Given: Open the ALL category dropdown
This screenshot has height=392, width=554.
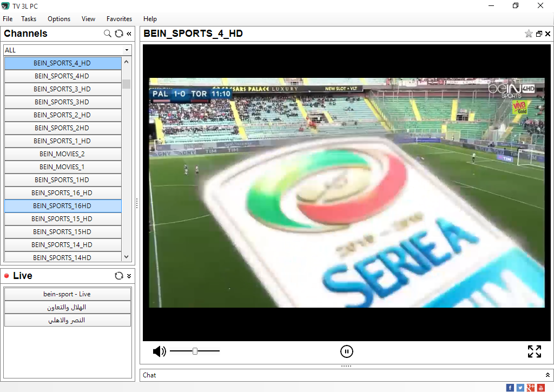Looking at the screenshot, I should tap(68, 50).
